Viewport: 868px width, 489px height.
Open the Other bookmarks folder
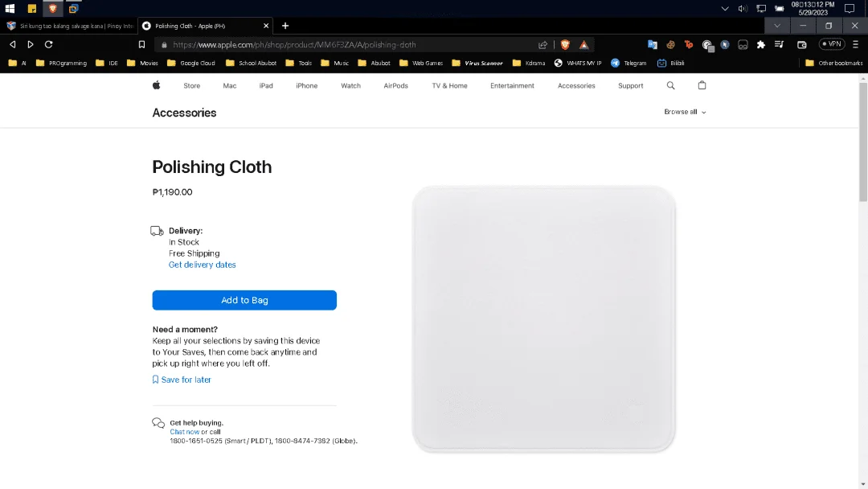pos(833,63)
